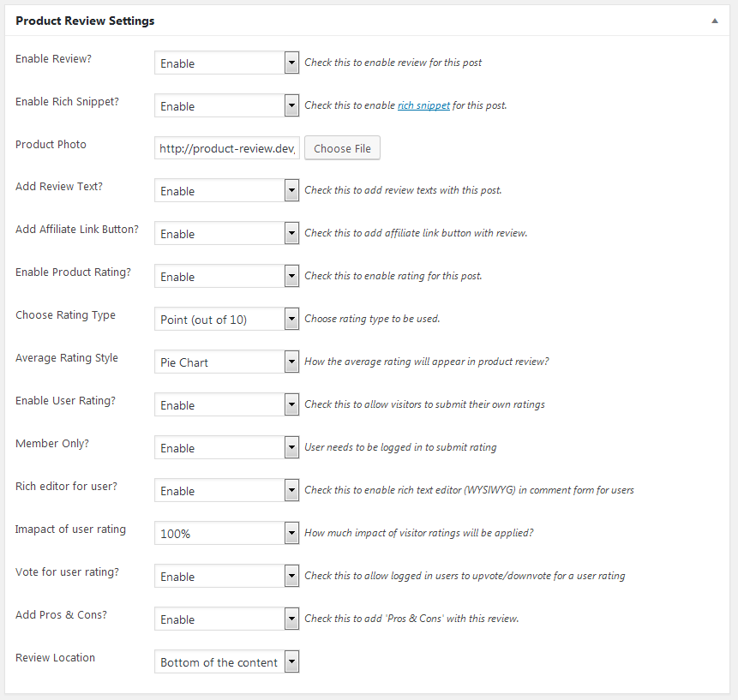Expand the Add Affiliate Link Button dropdown

click(x=226, y=234)
